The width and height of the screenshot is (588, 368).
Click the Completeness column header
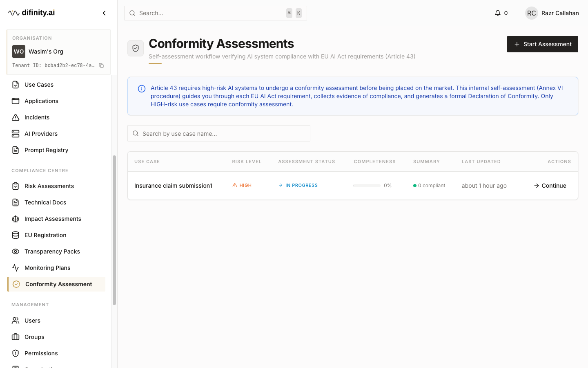(x=375, y=162)
